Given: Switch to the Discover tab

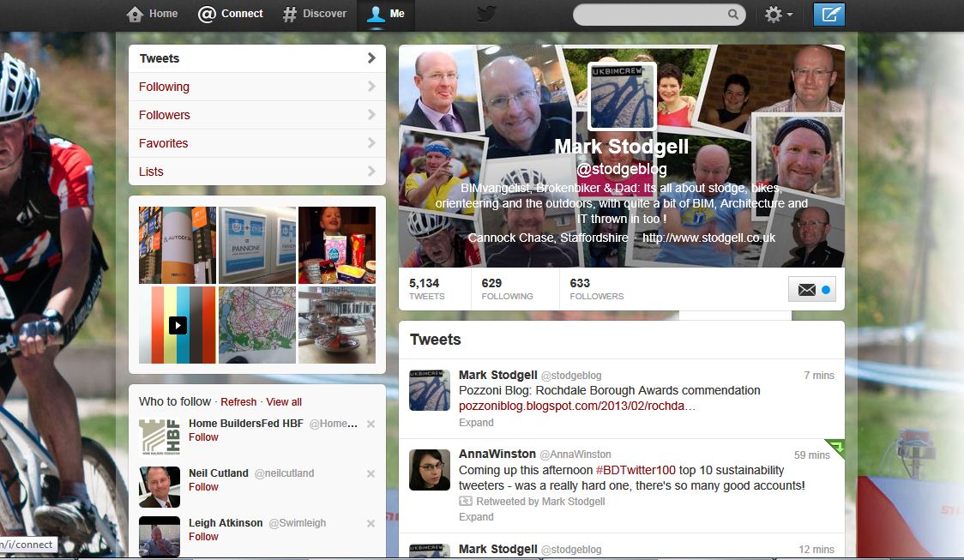Looking at the screenshot, I should tap(315, 14).
